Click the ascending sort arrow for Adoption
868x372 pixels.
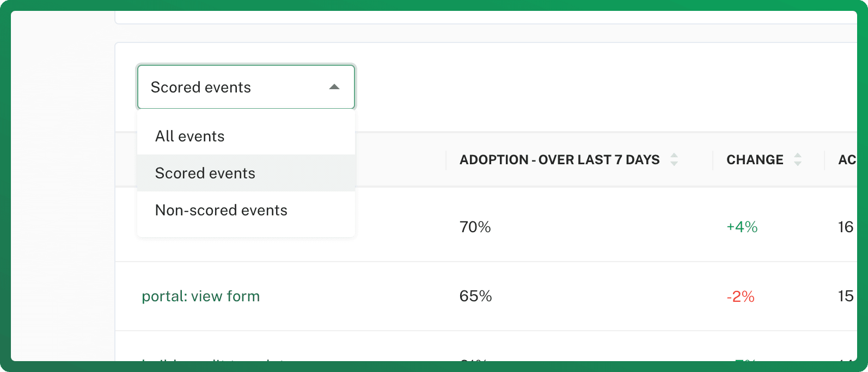674,156
